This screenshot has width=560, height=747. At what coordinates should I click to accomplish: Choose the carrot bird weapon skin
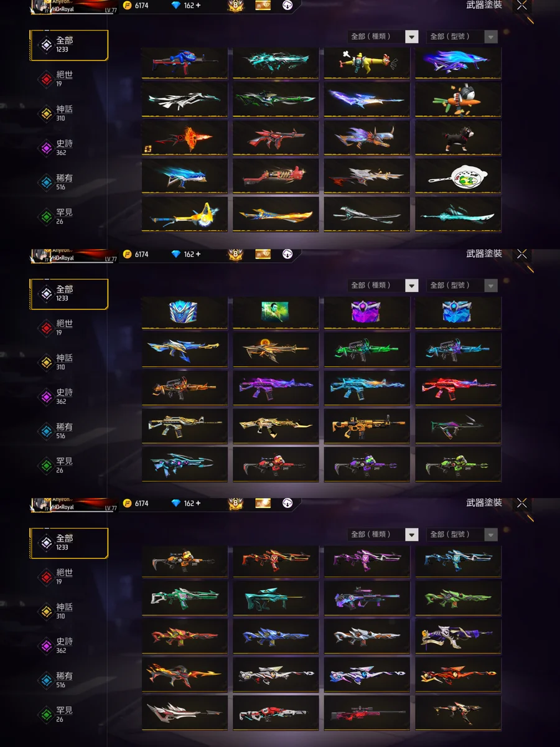point(458,100)
